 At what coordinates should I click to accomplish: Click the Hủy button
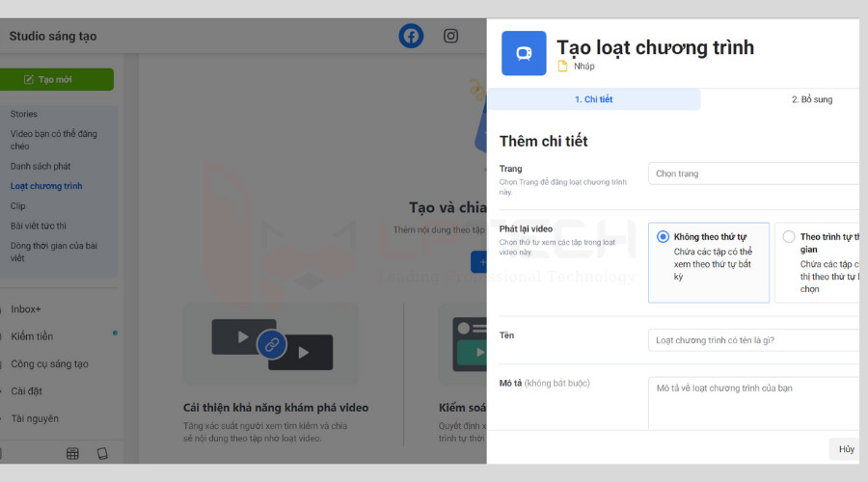[x=845, y=449]
